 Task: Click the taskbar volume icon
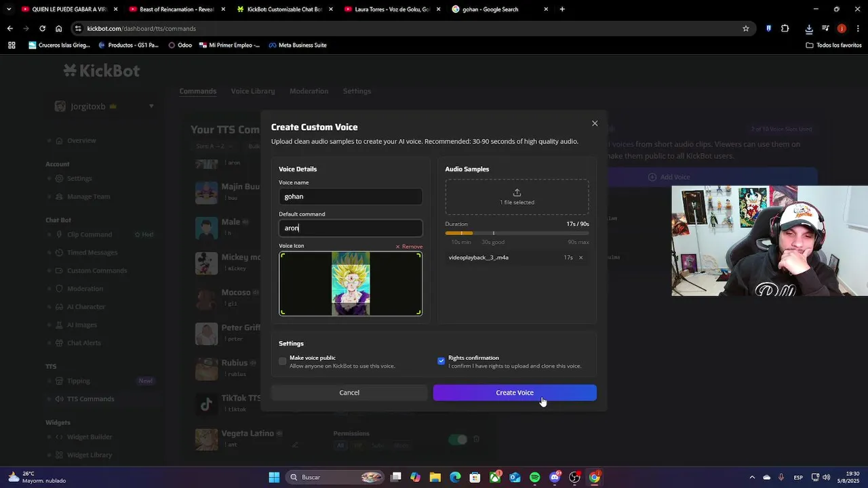click(x=827, y=477)
